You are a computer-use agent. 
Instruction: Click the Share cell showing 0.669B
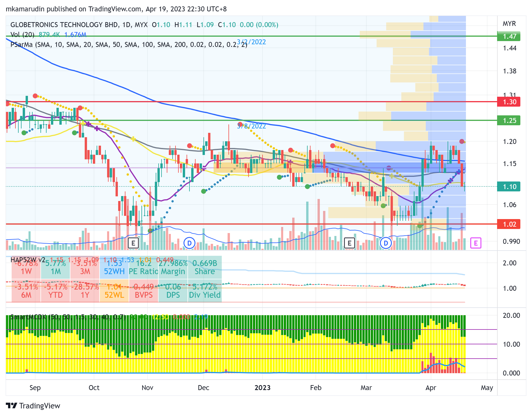(x=205, y=267)
